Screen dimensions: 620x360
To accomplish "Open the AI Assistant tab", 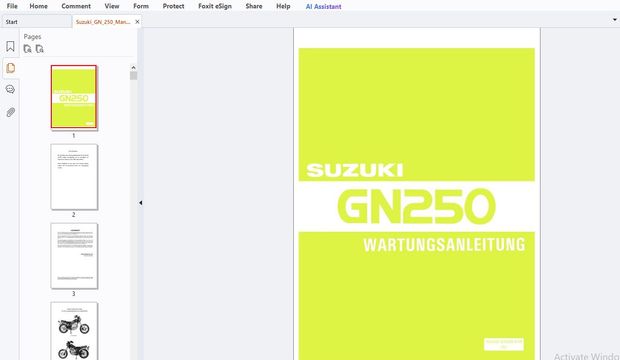I will tap(323, 6).
